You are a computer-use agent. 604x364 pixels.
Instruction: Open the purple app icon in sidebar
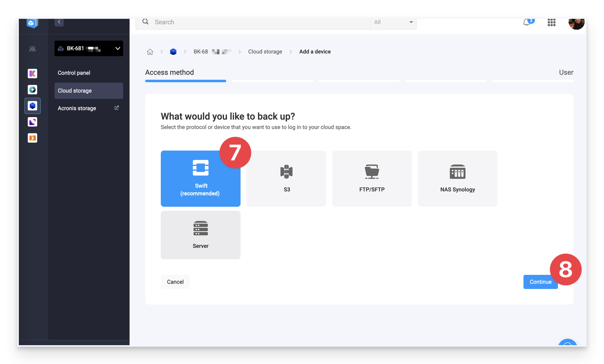pyautogui.click(x=32, y=122)
